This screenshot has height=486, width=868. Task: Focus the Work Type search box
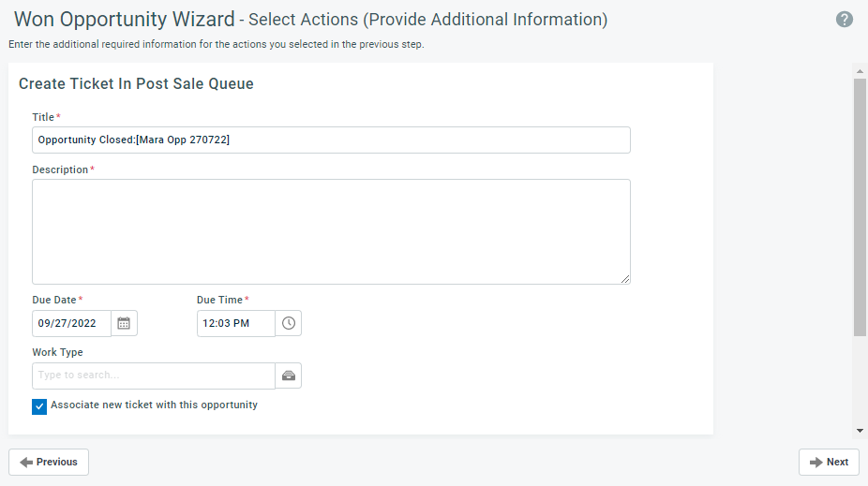point(154,376)
